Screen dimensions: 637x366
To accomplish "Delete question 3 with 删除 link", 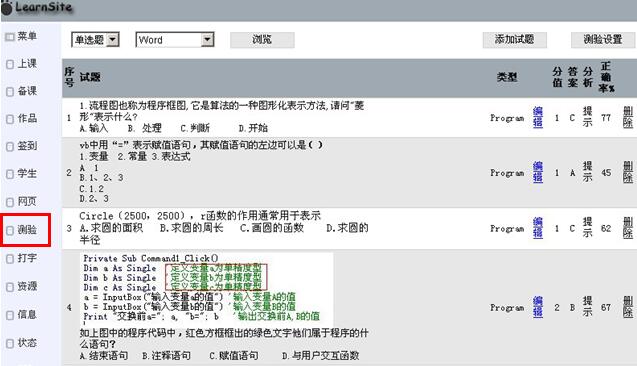I will pyautogui.click(x=628, y=228).
